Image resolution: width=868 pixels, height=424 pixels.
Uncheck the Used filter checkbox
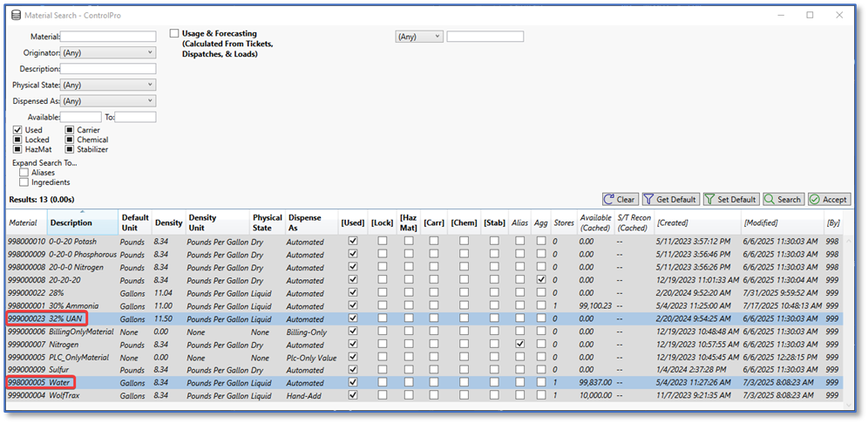pyautogui.click(x=17, y=130)
